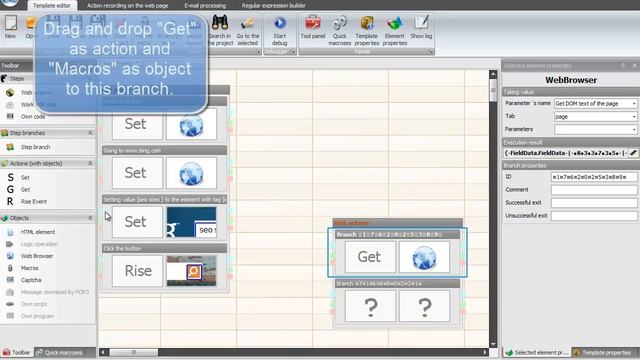Open Quick macroses icon
Image resolution: width=640 pixels, height=360 pixels.
[340, 23]
